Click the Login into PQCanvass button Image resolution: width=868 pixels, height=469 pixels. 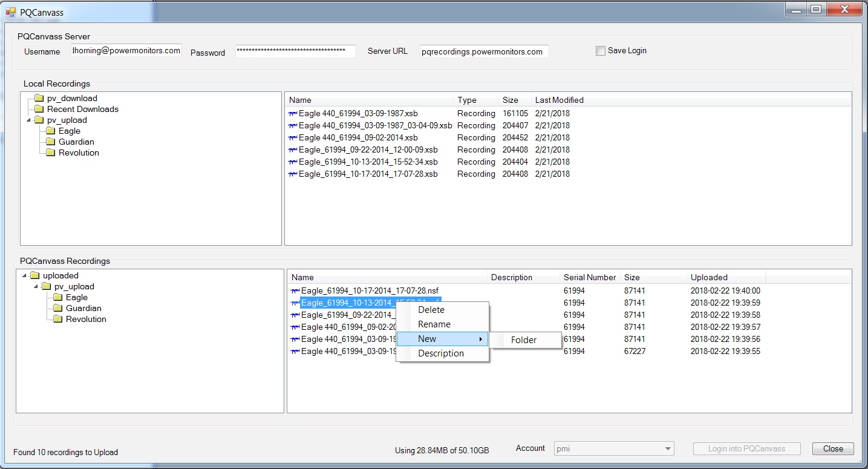tap(746, 448)
